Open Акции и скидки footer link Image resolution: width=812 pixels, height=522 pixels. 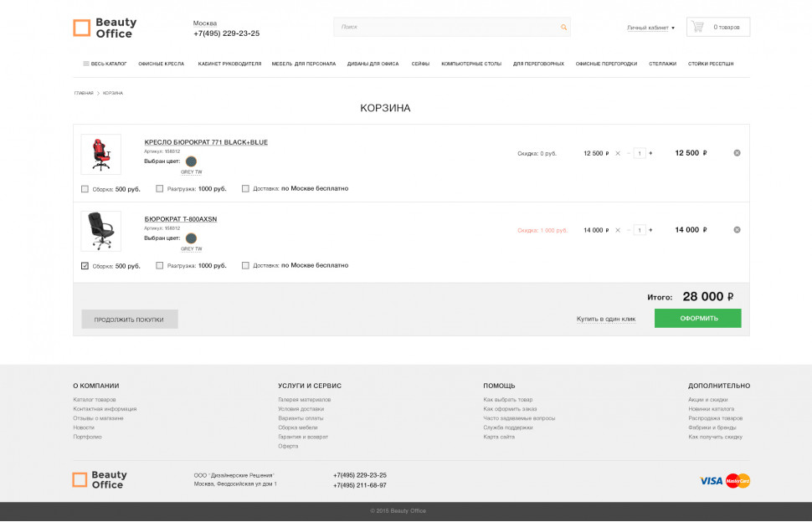point(708,399)
